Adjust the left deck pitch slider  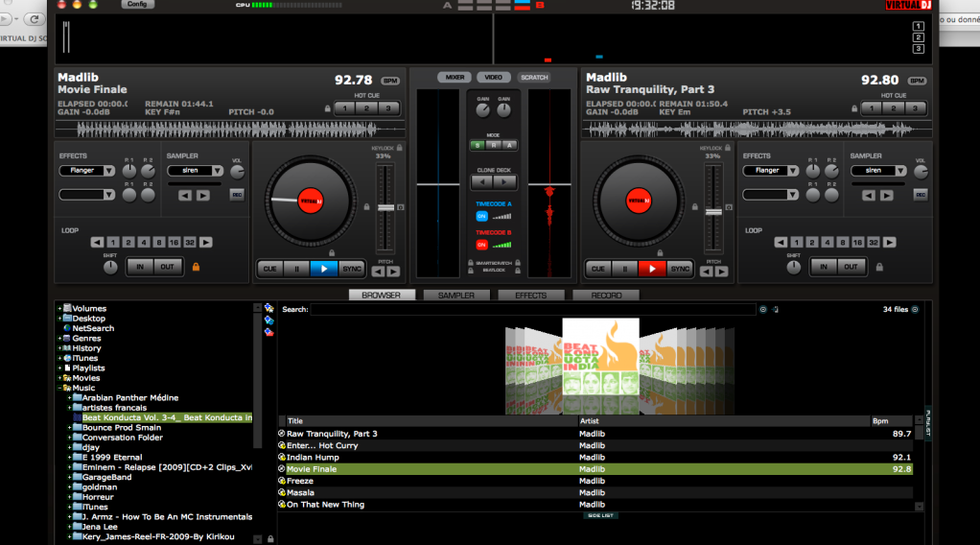(x=386, y=208)
